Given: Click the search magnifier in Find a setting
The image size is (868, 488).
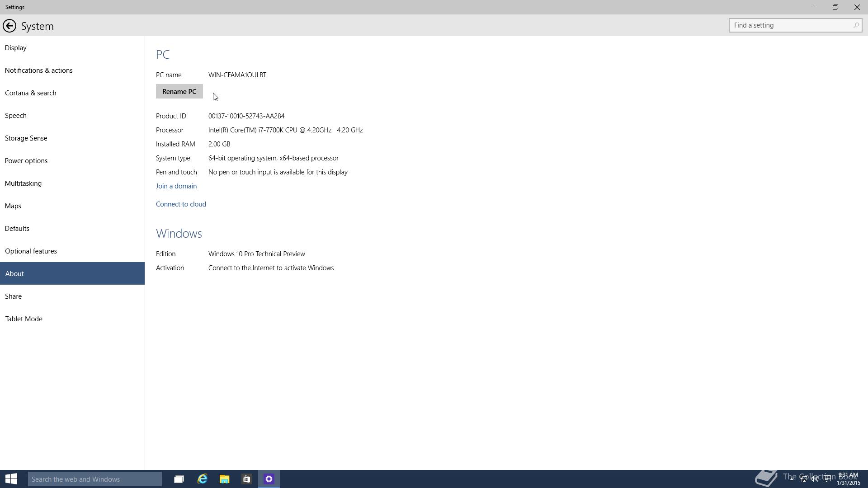Looking at the screenshot, I should point(856,25).
